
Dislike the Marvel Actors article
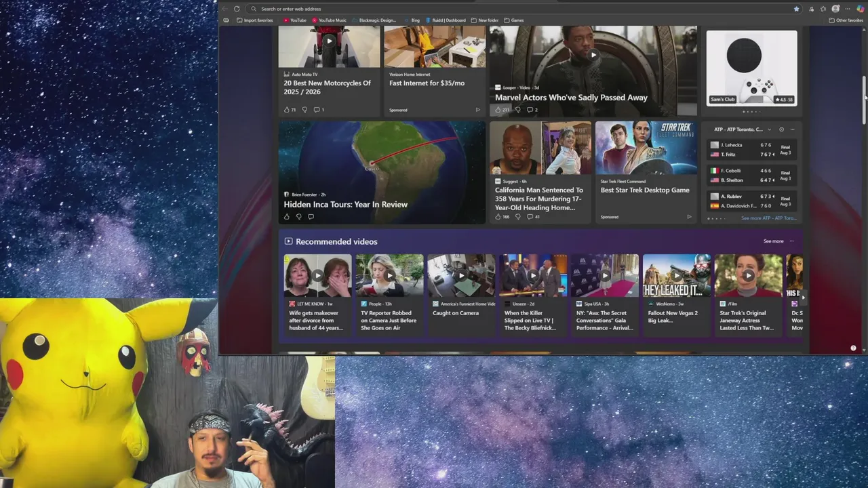click(517, 110)
